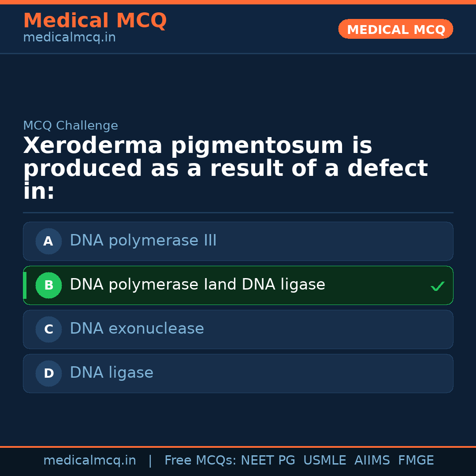
Task: Select answer DNA polymerase III
Action: tap(143, 241)
